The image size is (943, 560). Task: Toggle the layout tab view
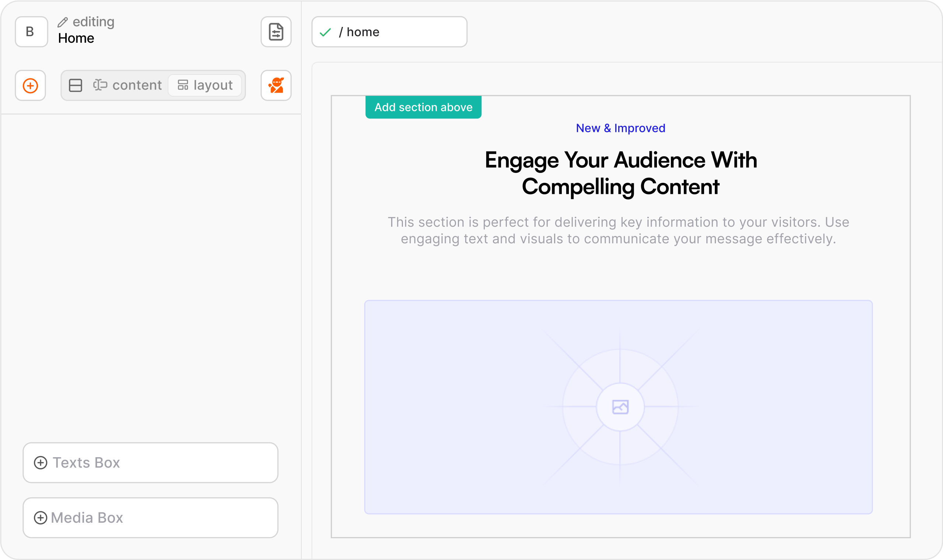pyautogui.click(x=205, y=85)
